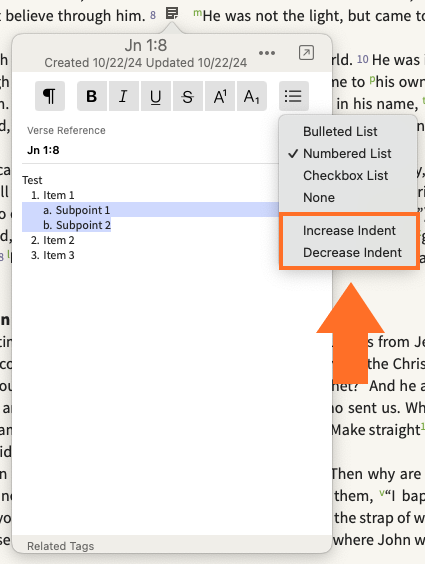Select the checked Numbered List option
425x564 pixels.
tap(347, 154)
